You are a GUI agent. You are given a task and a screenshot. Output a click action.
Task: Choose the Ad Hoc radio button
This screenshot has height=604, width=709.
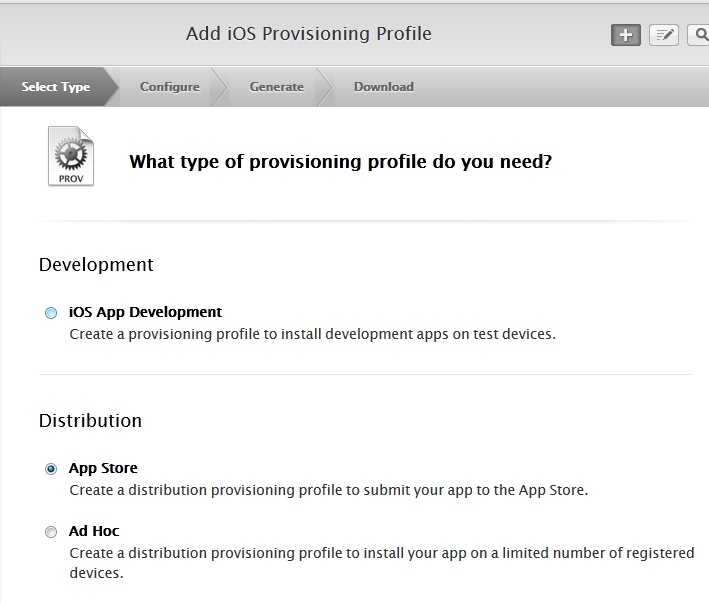(x=51, y=532)
